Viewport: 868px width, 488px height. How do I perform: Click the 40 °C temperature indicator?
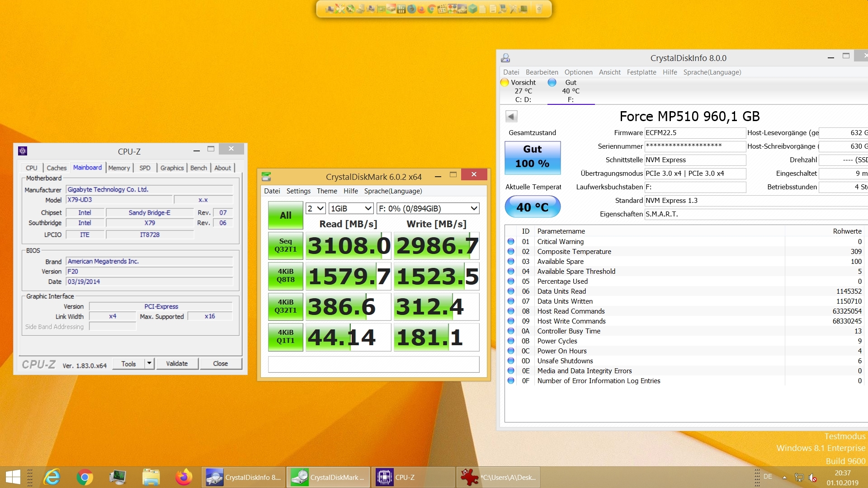coord(532,207)
